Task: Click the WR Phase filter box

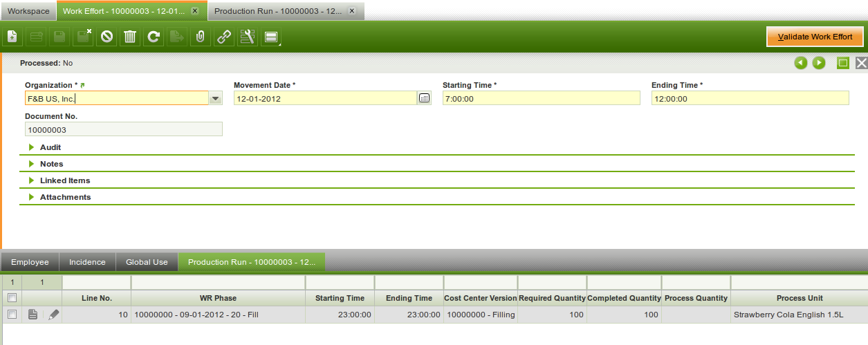Action: (218, 282)
